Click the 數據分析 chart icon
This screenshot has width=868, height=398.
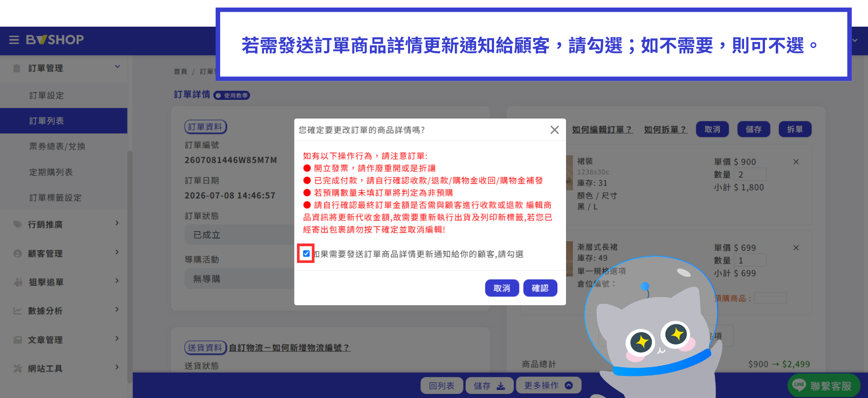coord(18,311)
